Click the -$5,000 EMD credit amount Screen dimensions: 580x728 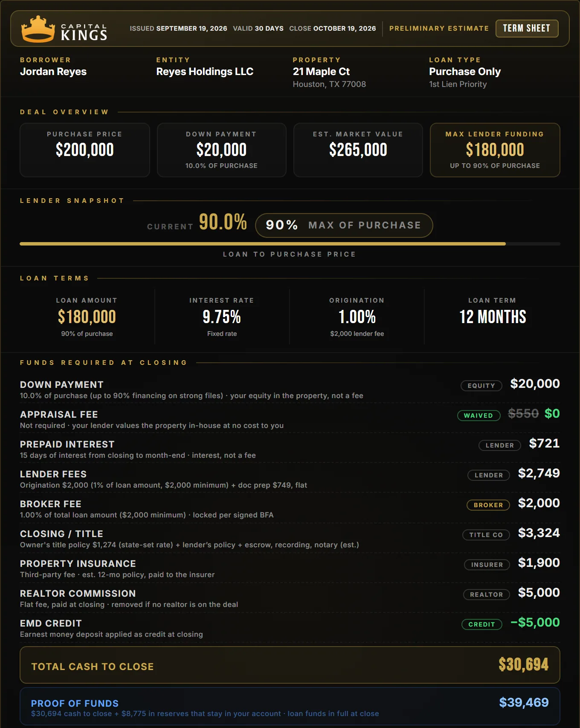pos(535,622)
